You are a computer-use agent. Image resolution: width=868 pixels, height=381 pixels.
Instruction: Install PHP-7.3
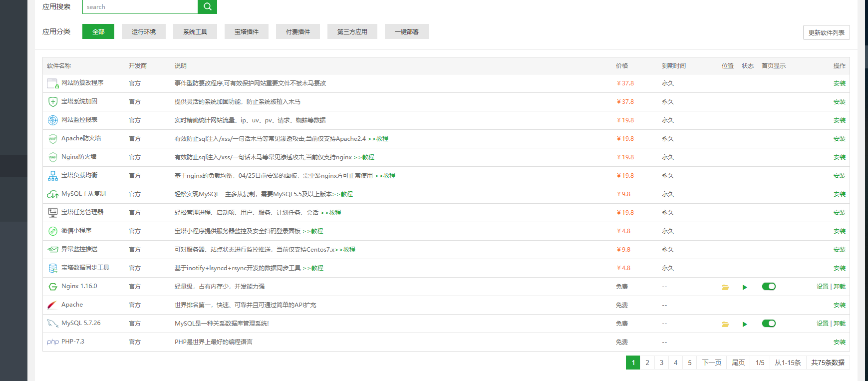pyautogui.click(x=840, y=342)
